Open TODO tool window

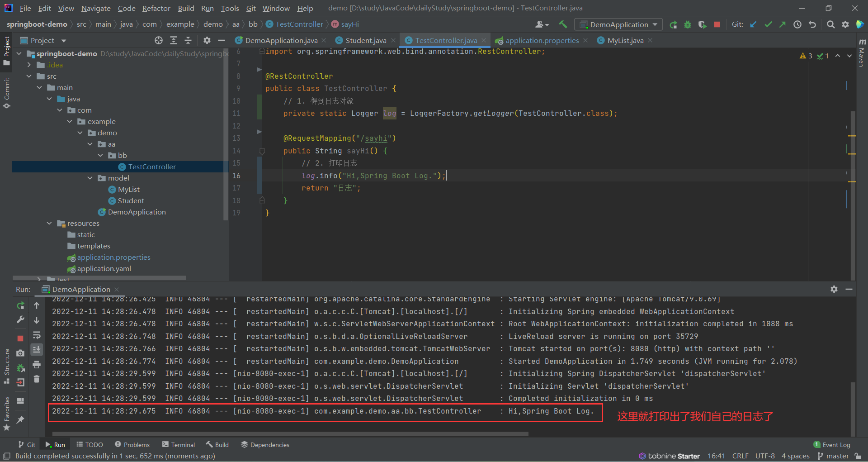tap(90, 445)
